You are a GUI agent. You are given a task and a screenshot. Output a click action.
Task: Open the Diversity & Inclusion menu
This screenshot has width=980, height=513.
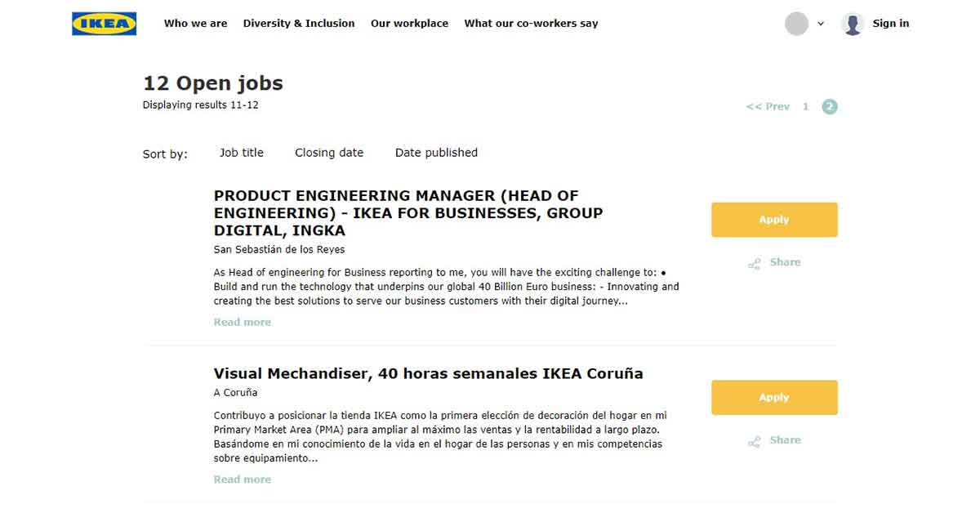point(299,24)
